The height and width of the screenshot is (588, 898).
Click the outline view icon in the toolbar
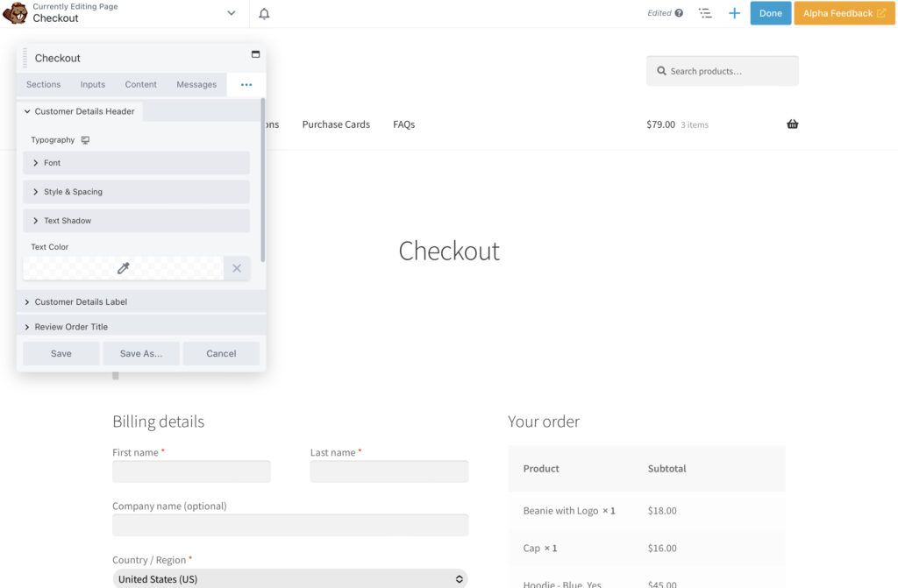point(705,13)
